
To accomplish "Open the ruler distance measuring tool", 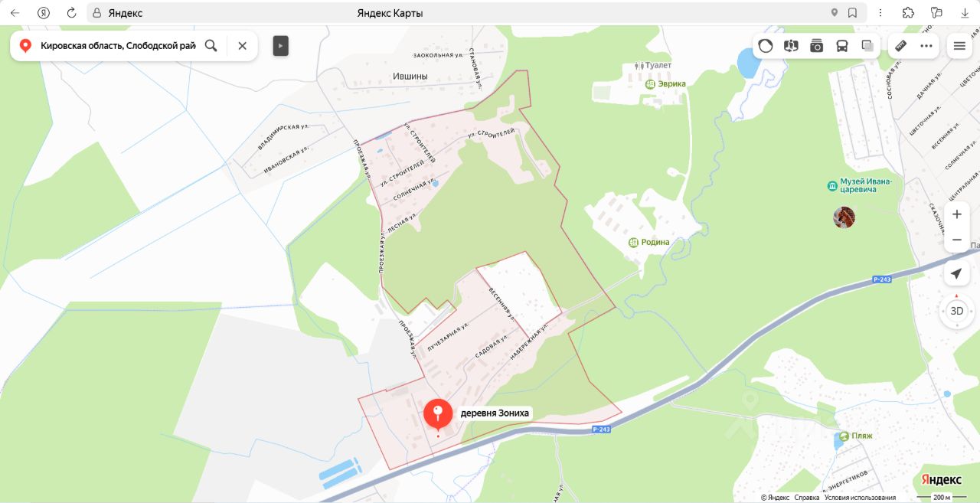I will click(901, 45).
